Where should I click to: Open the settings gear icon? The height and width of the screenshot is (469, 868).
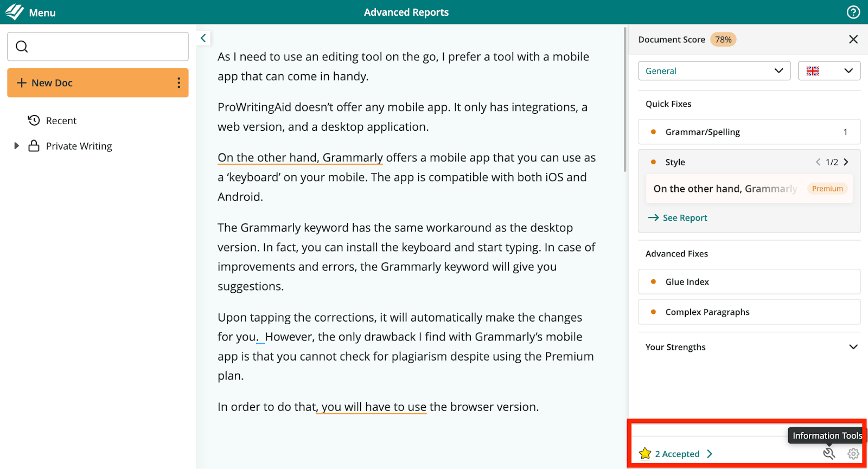[853, 454]
